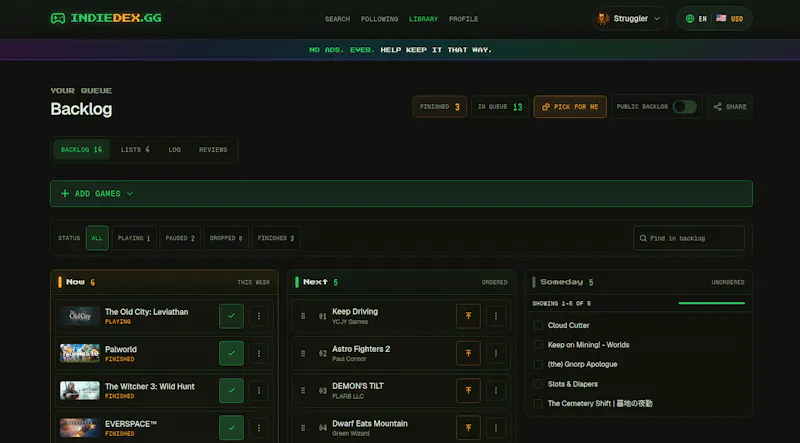Click the checkmark for The Witcher 3
Viewport: 800px width, 443px height.
point(232,390)
